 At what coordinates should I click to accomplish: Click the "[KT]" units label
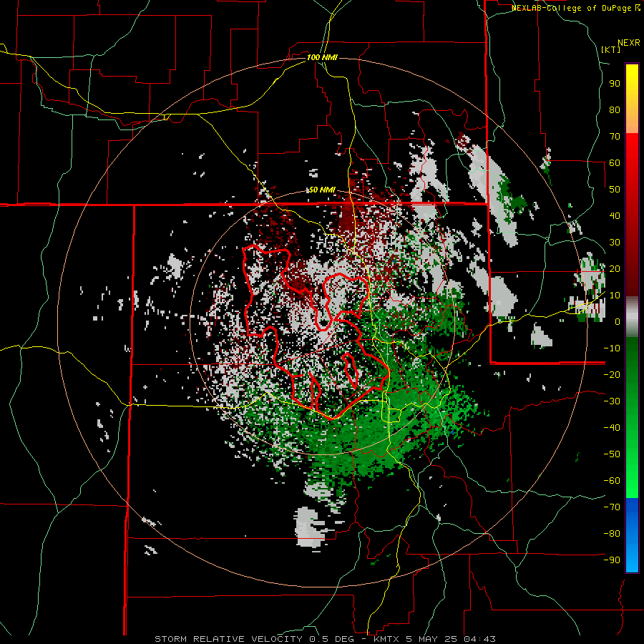point(610,49)
